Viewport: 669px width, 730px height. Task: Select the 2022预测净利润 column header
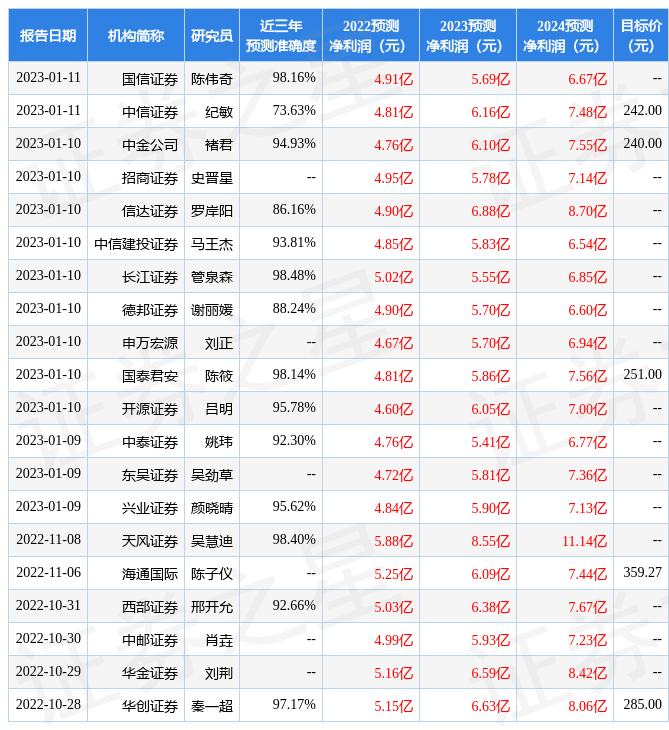tap(370, 35)
